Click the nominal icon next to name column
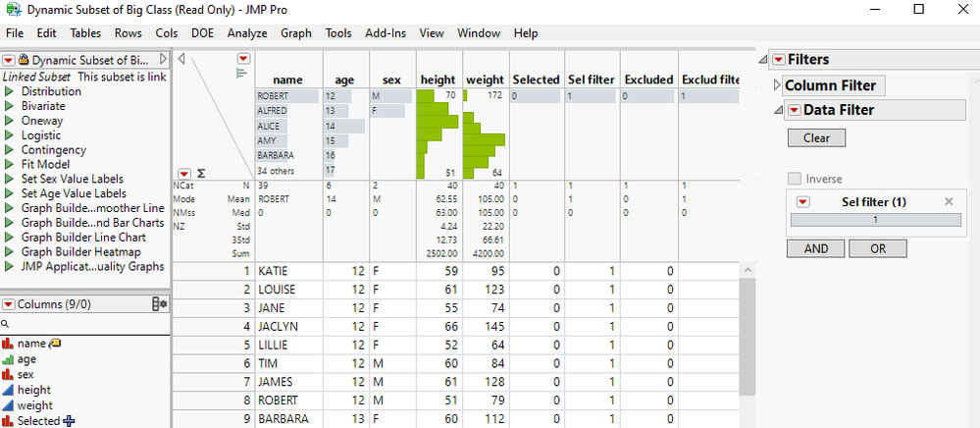Image resolution: width=980 pixels, height=428 pixels. pos(8,344)
